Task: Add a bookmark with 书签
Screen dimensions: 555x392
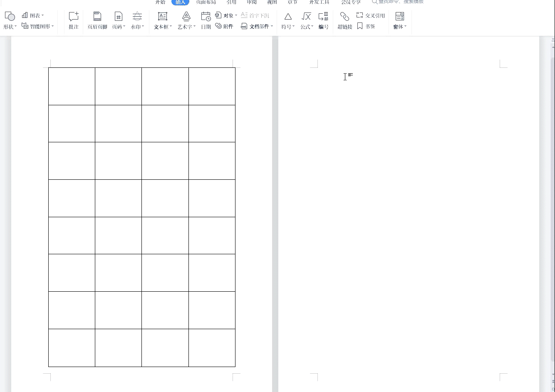Action: [x=366, y=26]
